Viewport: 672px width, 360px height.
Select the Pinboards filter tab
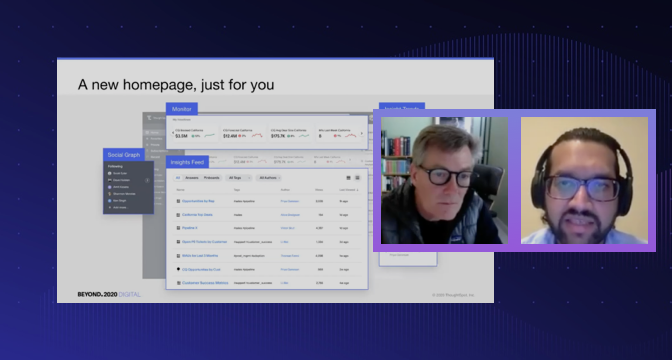point(211,178)
